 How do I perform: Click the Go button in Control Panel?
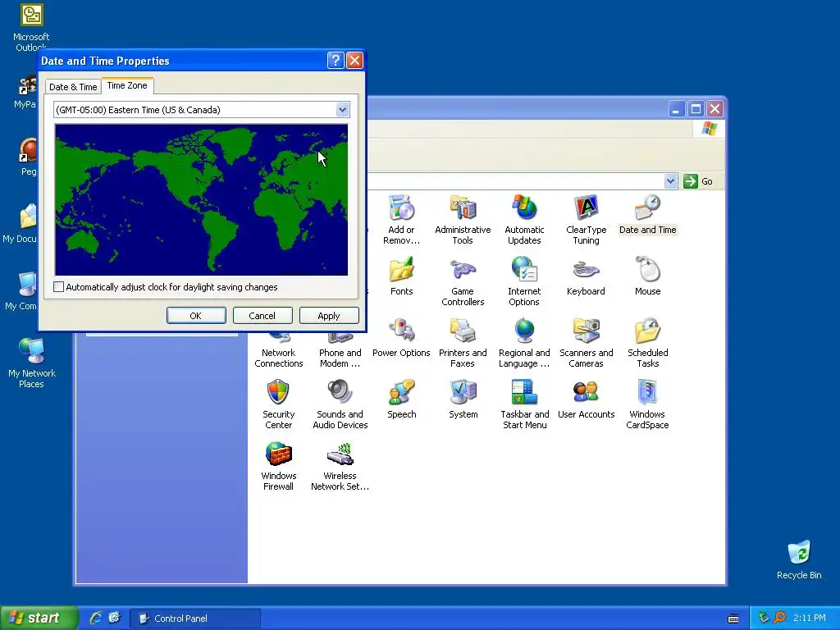coord(699,181)
